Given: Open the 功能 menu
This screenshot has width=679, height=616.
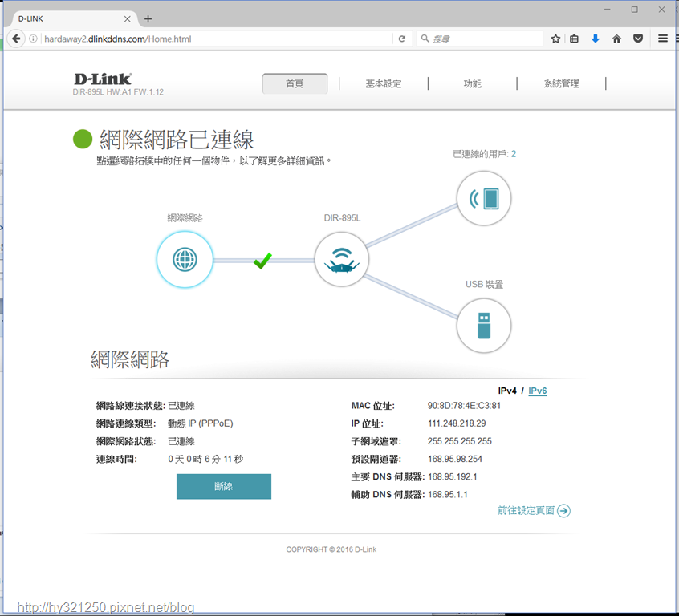Looking at the screenshot, I should pyautogui.click(x=473, y=83).
